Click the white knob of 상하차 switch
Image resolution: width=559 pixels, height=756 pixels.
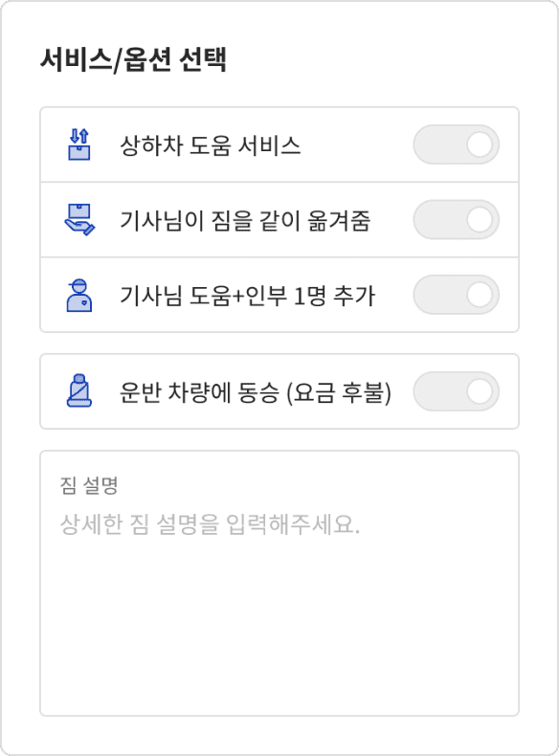[480, 145]
